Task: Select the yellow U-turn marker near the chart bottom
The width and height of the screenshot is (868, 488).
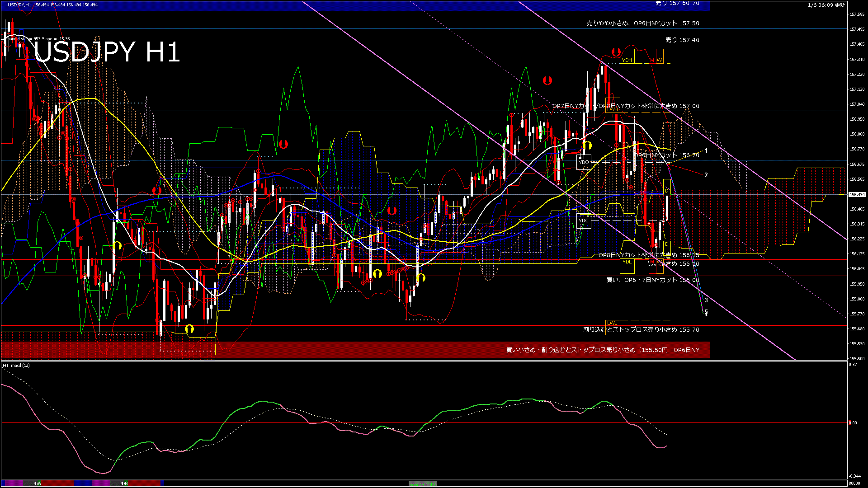Action: [189, 330]
